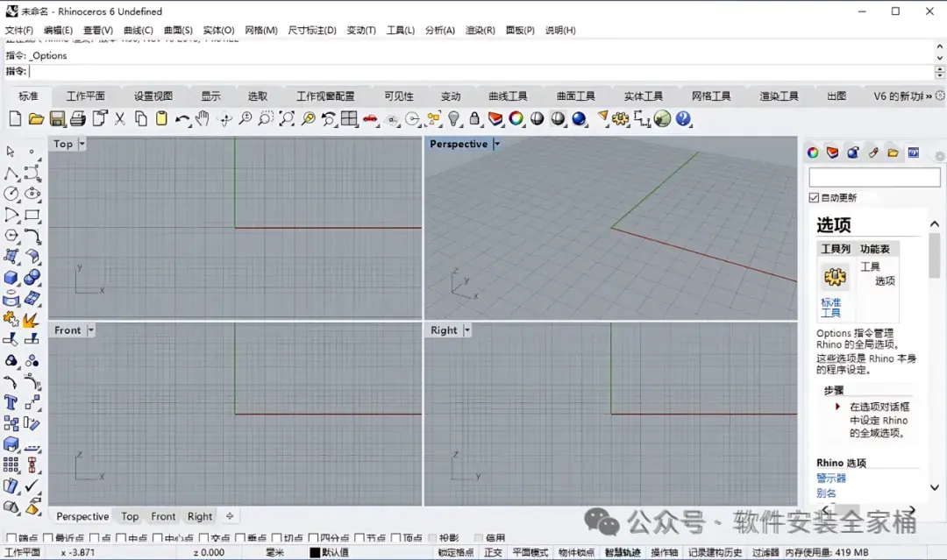Open the 曲线(C) menu

pos(139,30)
